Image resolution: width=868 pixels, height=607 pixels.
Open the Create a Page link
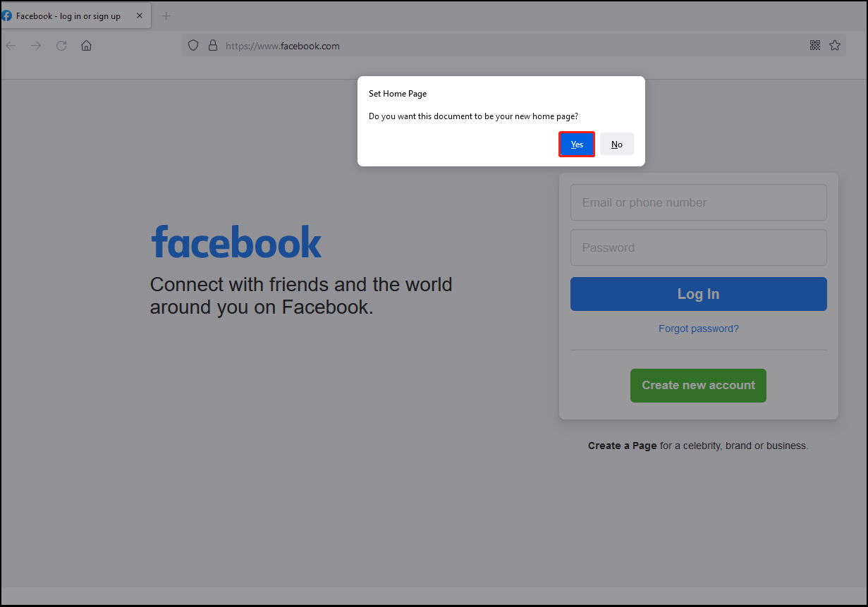pyautogui.click(x=622, y=446)
